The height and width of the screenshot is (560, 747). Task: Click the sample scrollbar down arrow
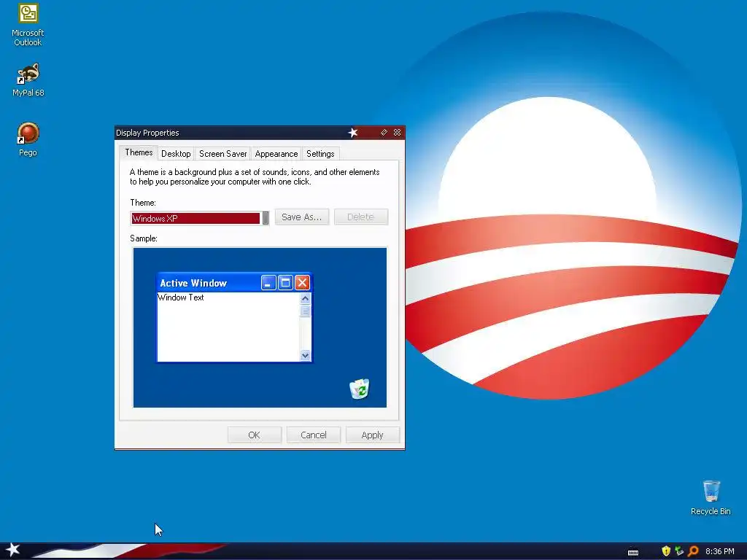click(x=306, y=355)
